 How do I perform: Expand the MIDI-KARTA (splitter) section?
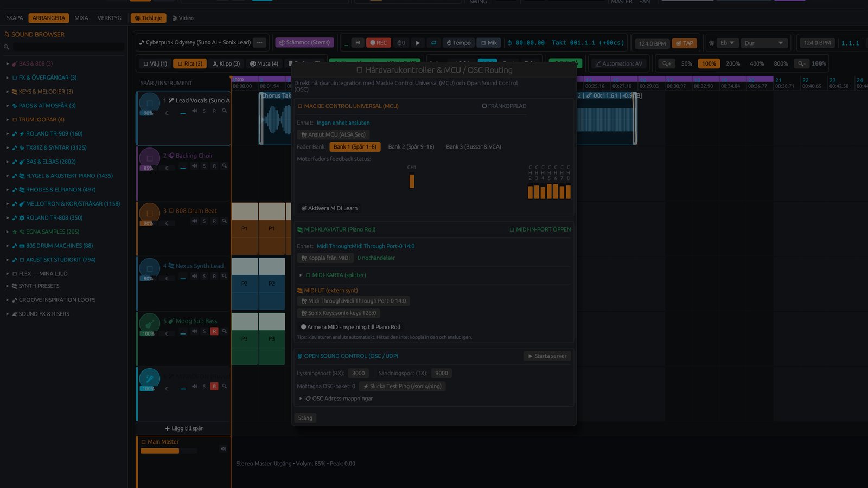pos(301,275)
